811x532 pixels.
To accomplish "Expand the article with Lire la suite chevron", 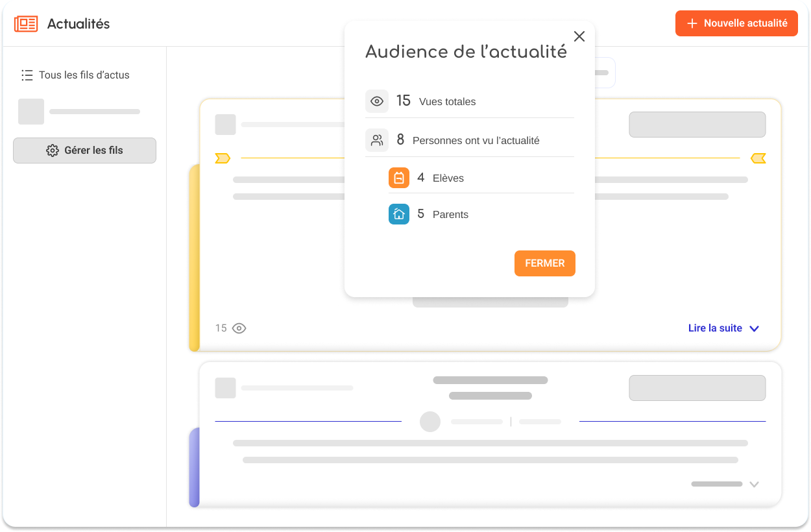I will point(754,328).
